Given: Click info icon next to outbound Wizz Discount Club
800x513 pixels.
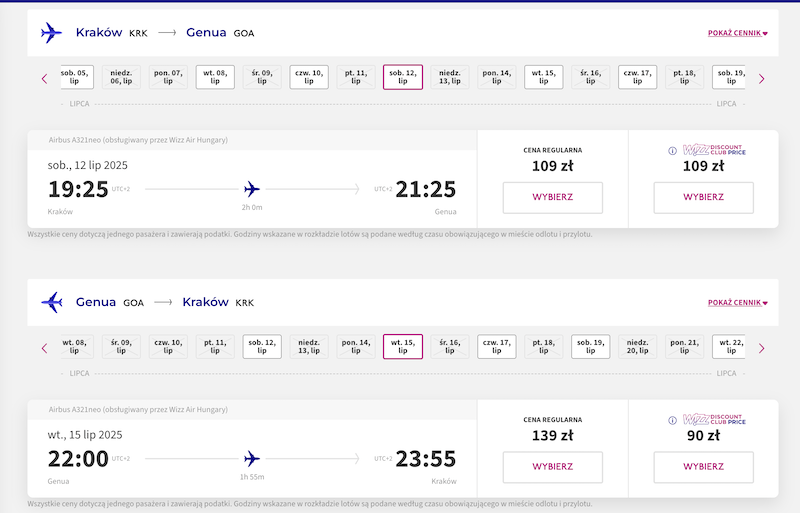Looking at the screenshot, I should [672, 151].
